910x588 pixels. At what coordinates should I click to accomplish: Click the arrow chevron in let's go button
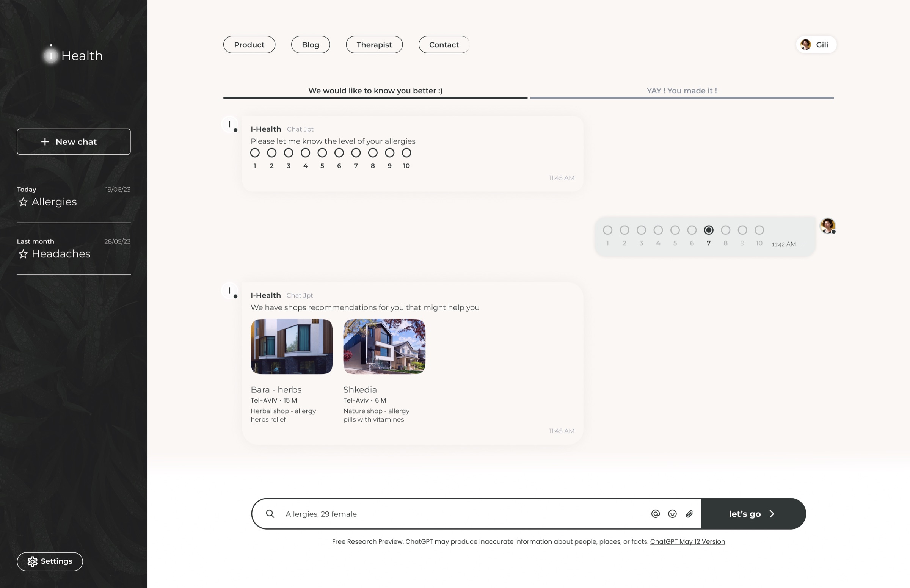coord(772,514)
